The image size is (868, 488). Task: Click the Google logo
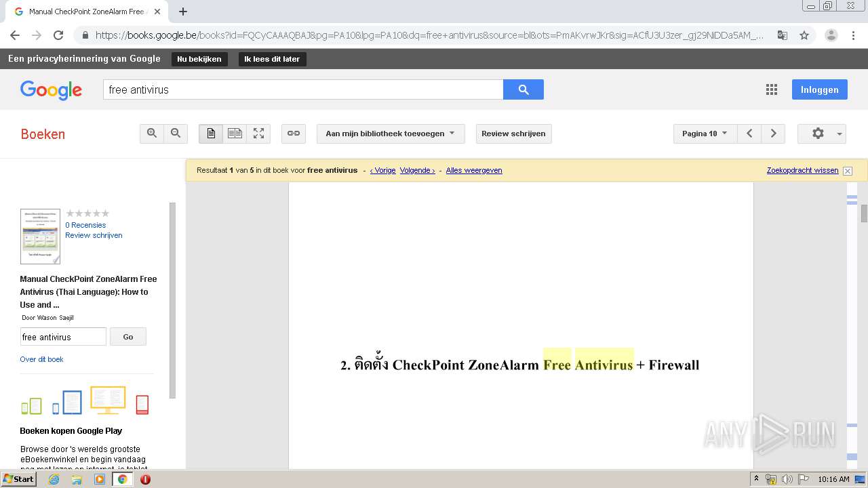coord(51,90)
